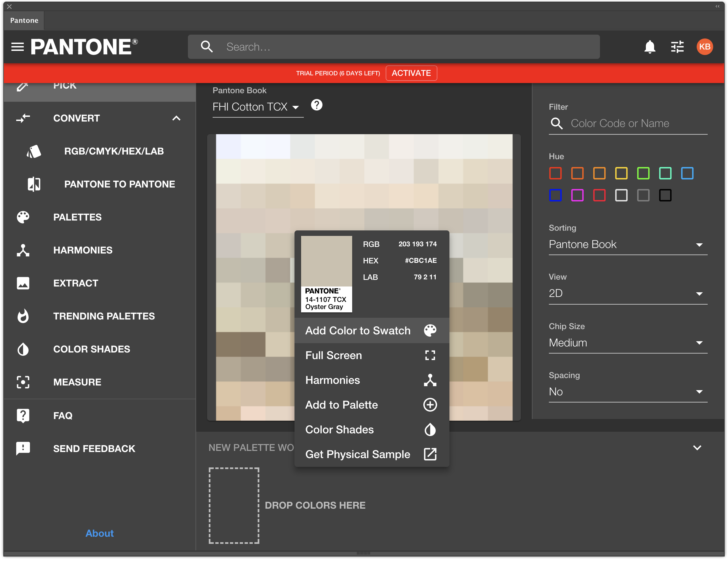
Task: Toggle the black hue filter
Action: point(665,195)
